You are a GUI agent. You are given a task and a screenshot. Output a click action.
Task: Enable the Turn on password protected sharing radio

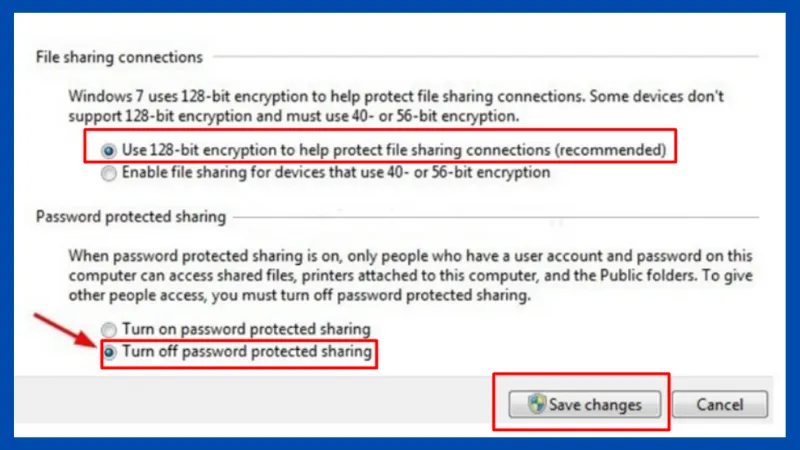tap(108, 329)
